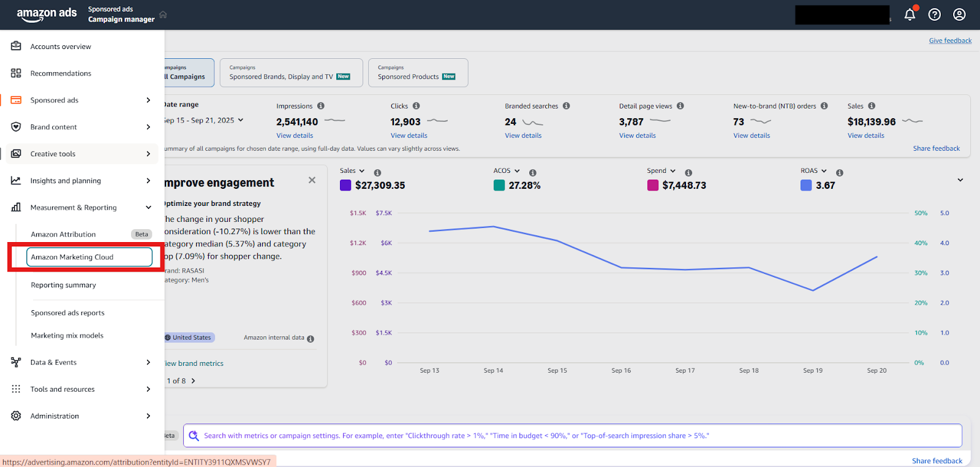Click the Tools and resources grid icon
The image size is (980, 467).
coord(16,389)
